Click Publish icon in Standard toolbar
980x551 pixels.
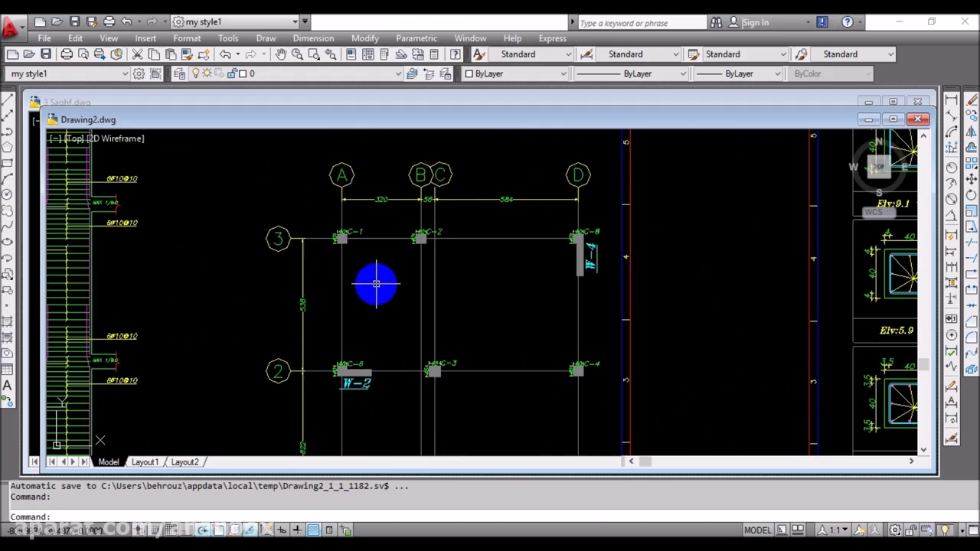point(100,54)
